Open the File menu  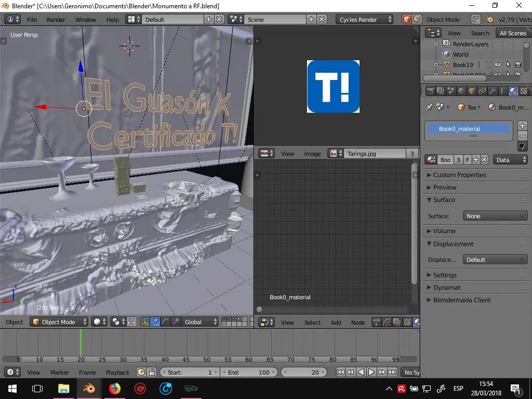[x=32, y=20]
